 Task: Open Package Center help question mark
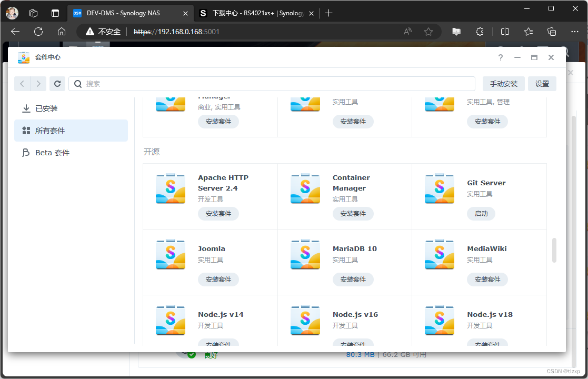pos(500,57)
